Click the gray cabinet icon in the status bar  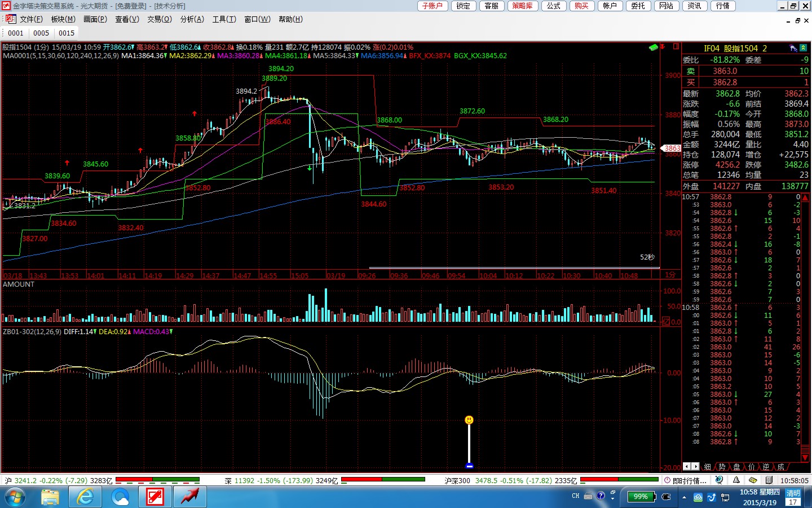click(x=767, y=480)
